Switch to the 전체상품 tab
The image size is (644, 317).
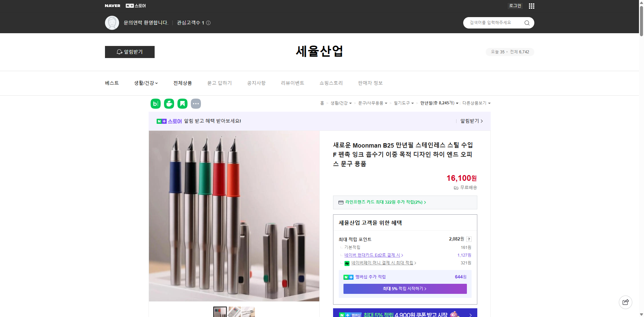click(x=182, y=83)
